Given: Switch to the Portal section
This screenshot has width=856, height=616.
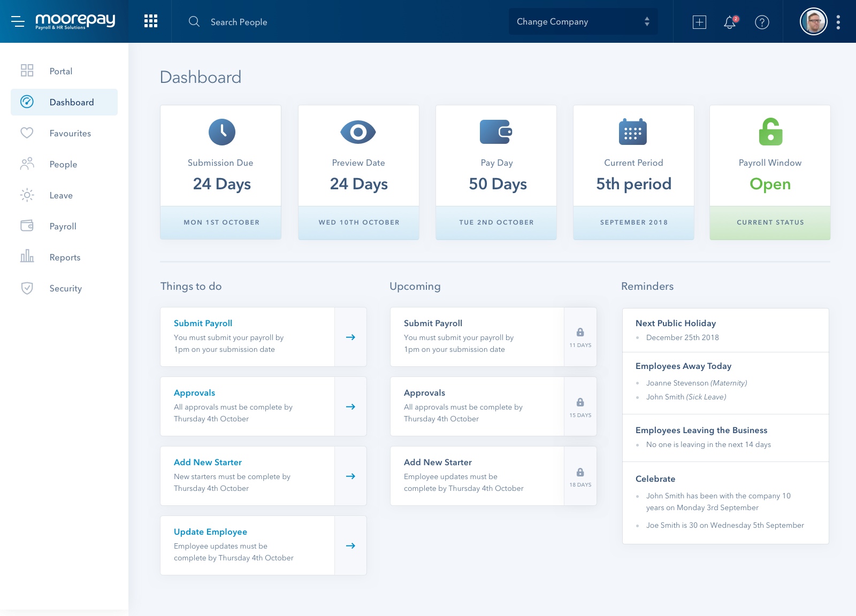Looking at the screenshot, I should coord(61,71).
